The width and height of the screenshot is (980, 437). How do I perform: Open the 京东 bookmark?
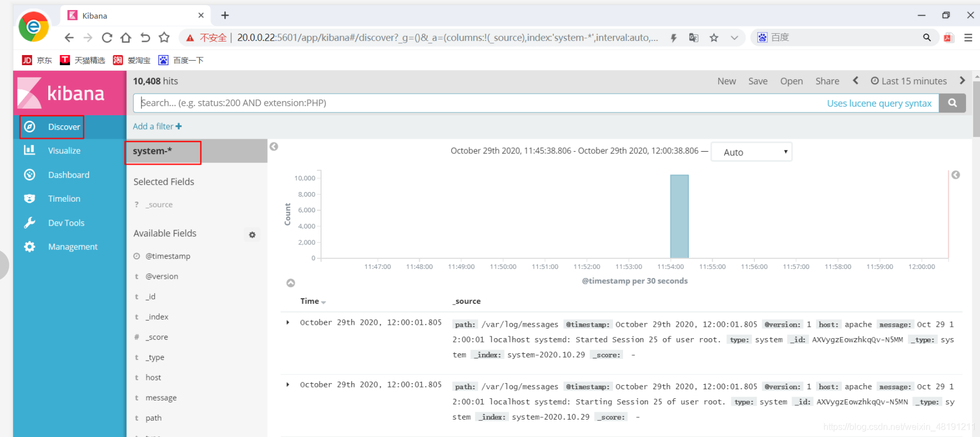pyautogui.click(x=37, y=60)
